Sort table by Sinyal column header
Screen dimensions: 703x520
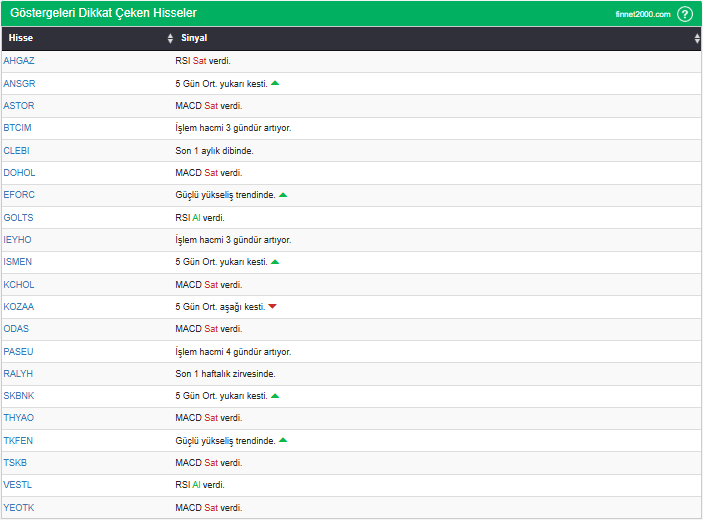pos(194,38)
